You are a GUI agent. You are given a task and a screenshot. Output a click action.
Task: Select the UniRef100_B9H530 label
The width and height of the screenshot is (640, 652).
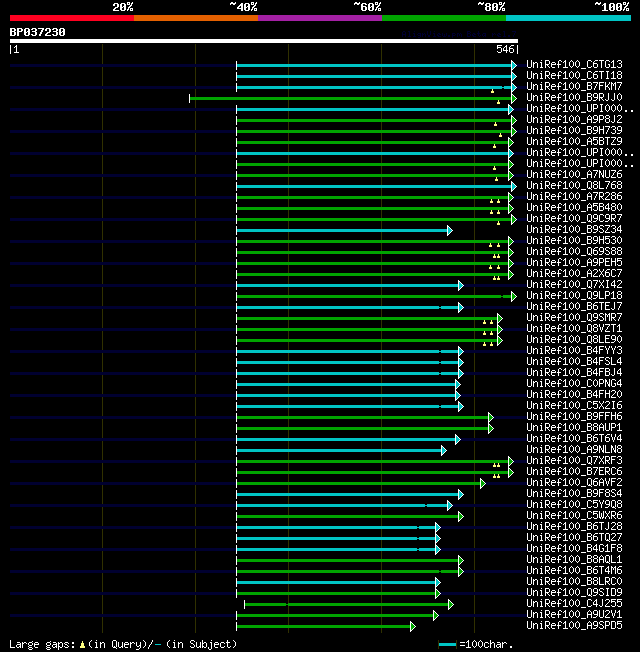574,240
